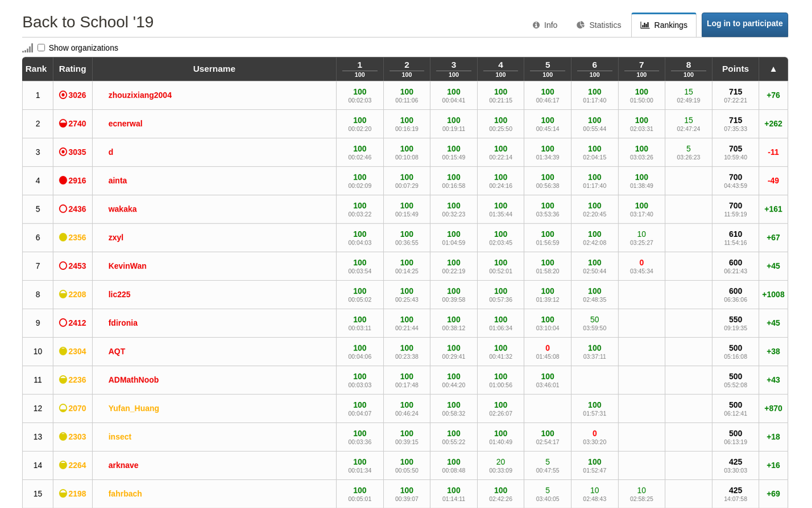812x508 pixels.
Task: Open problem 4 column header
Action: click(x=501, y=69)
